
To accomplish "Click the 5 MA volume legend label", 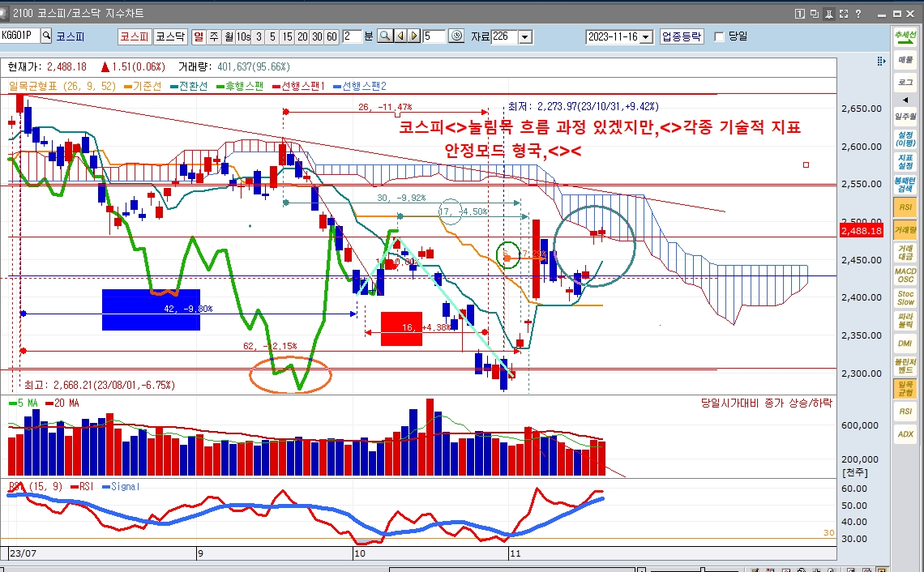I will pyautogui.click(x=28, y=403).
